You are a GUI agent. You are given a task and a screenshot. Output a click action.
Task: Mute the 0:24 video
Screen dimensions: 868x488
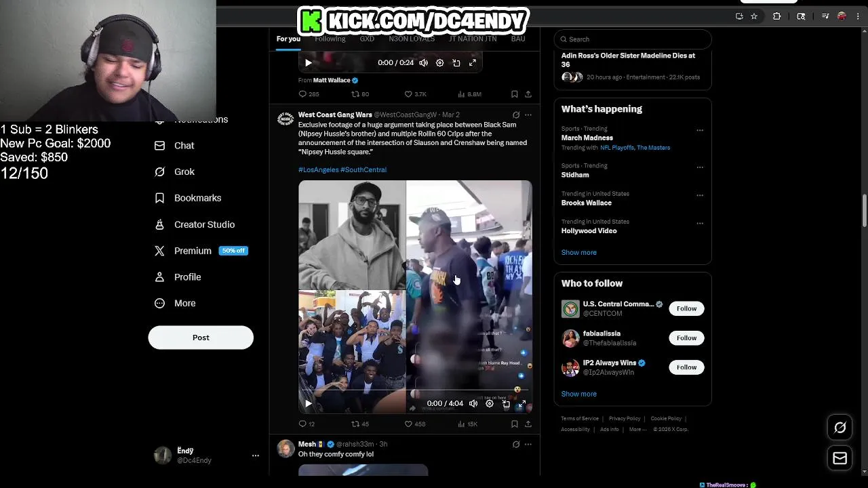point(423,63)
